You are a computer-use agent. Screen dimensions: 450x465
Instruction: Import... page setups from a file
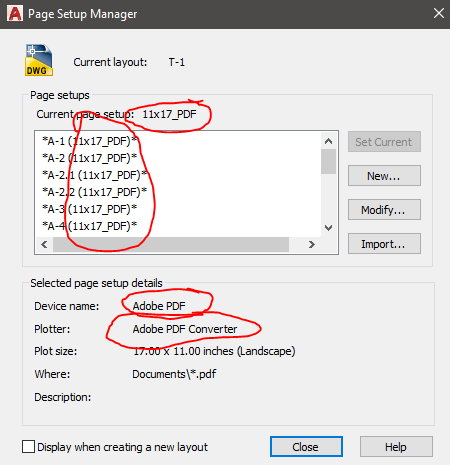pyautogui.click(x=384, y=244)
